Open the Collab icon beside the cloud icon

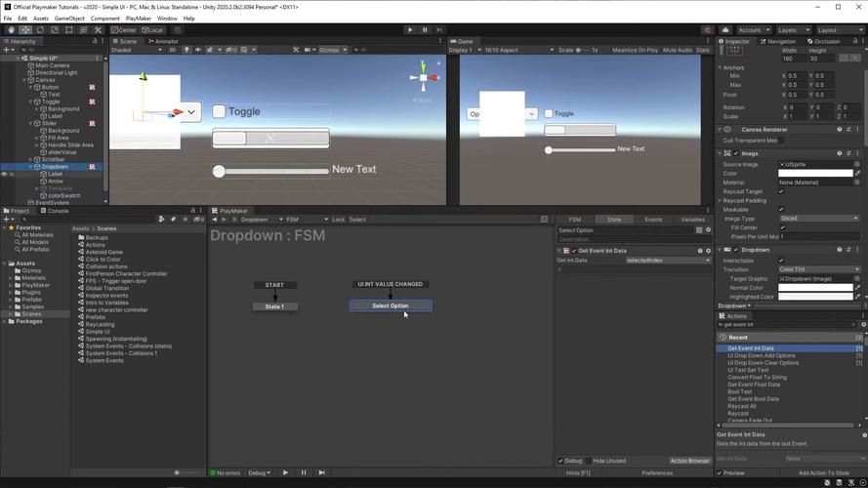coord(708,30)
